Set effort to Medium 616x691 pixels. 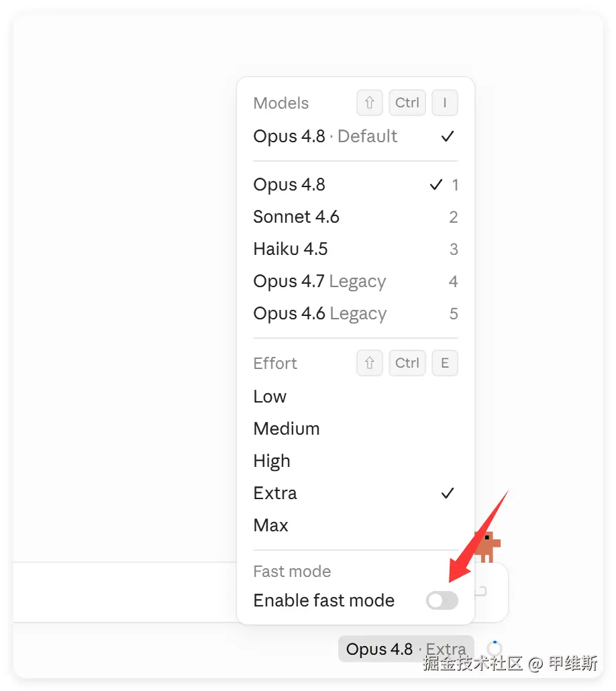(356, 429)
